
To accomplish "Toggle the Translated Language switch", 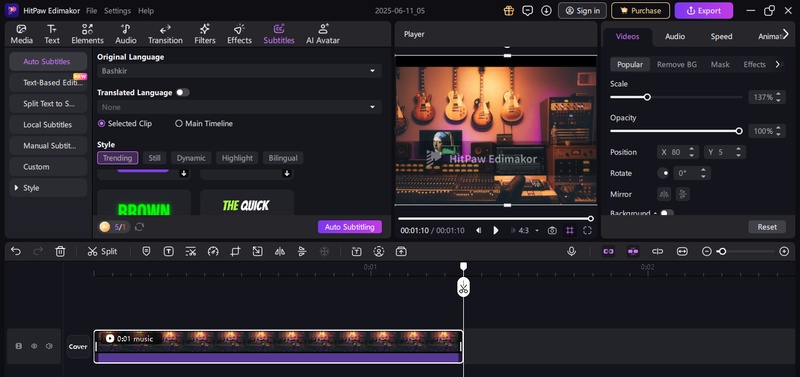I will click(182, 92).
